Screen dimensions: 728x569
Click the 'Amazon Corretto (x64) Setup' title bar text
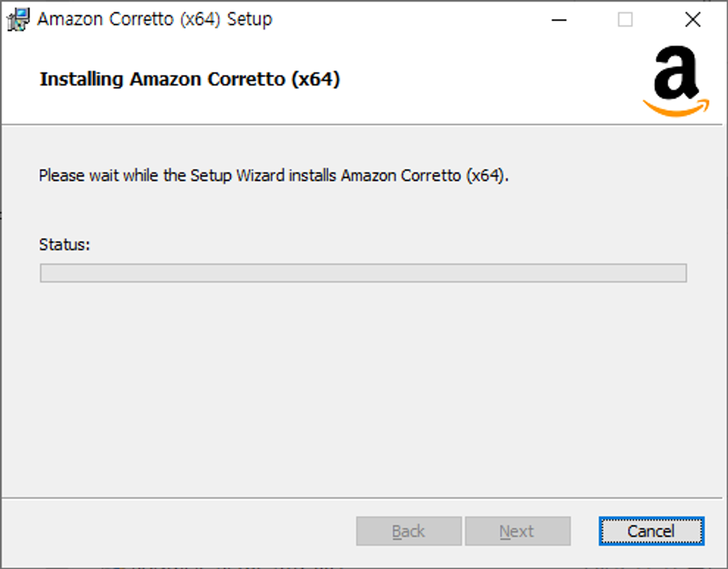tap(155, 19)
